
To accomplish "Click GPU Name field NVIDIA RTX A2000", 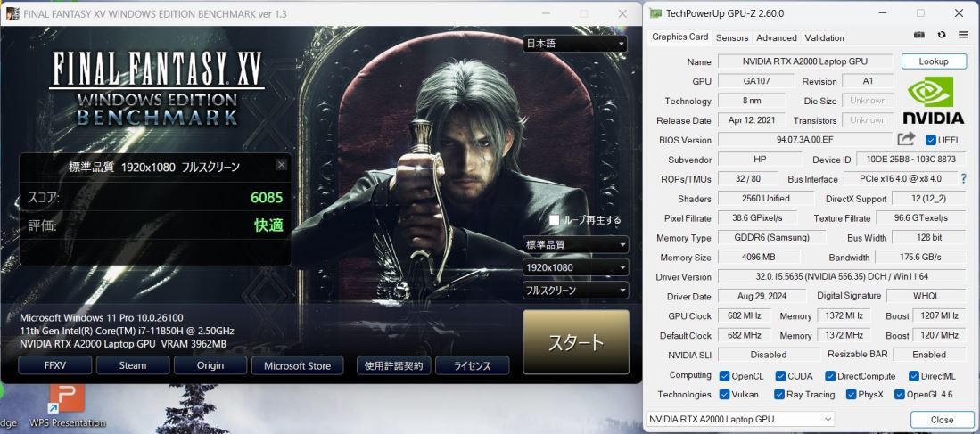I will 805,61.
